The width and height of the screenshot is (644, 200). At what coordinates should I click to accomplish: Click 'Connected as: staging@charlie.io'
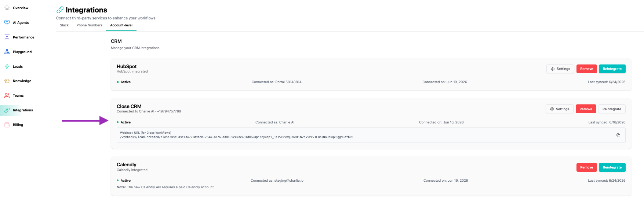pyautogui.click(x=277, y=181)
